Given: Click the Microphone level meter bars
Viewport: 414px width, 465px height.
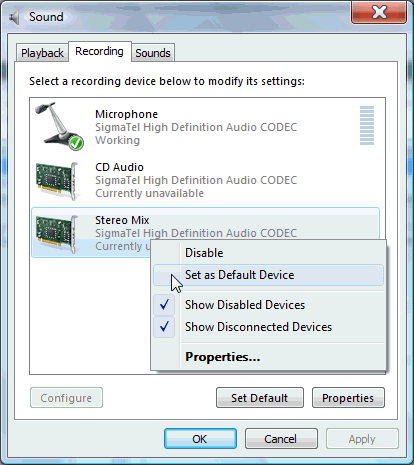Looking at the screenshot, I should 367,125.
